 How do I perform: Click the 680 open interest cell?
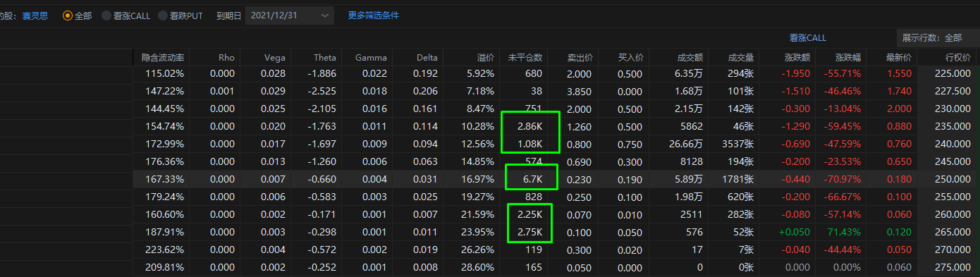pyautogui.click(x=534, y=73)
